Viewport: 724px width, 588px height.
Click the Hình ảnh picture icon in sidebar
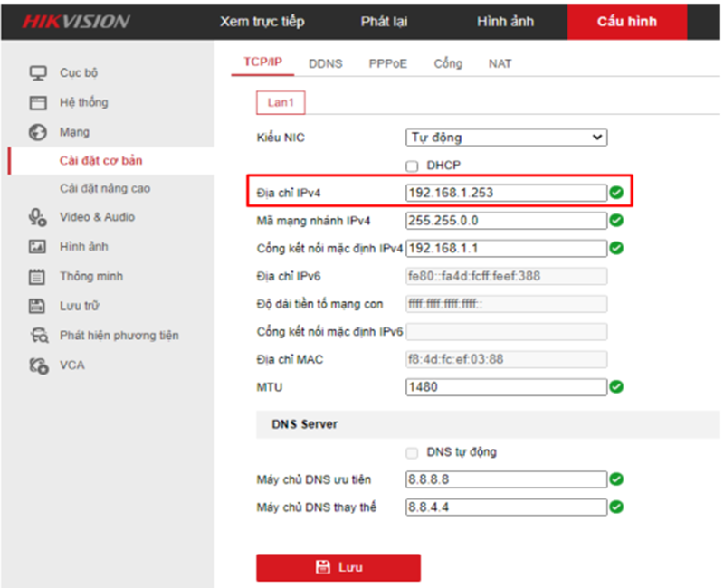point(38,246)
